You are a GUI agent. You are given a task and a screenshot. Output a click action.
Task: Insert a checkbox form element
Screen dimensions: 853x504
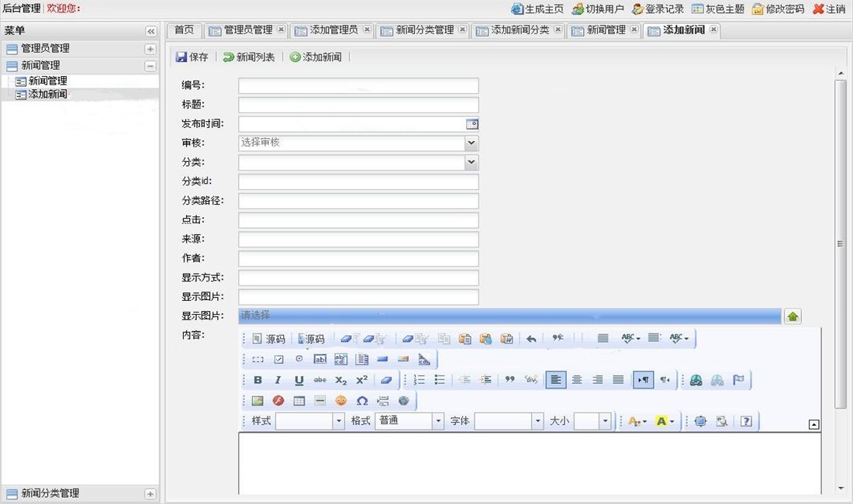point(278,360)
